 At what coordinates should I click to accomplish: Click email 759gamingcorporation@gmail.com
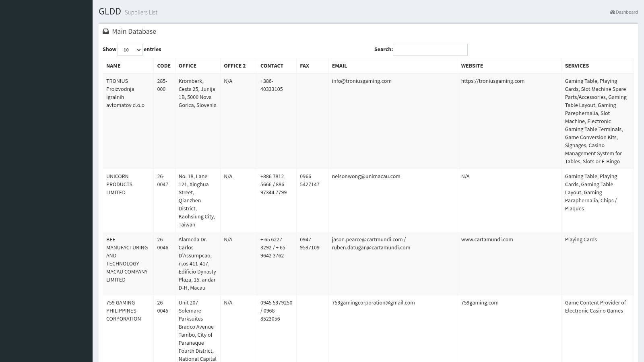tap(373, 303)
